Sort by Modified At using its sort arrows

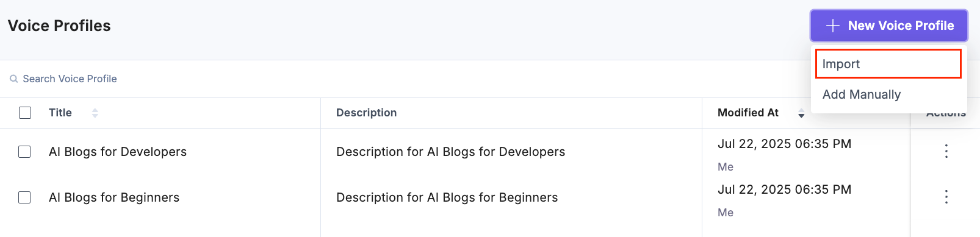(801, 113)
